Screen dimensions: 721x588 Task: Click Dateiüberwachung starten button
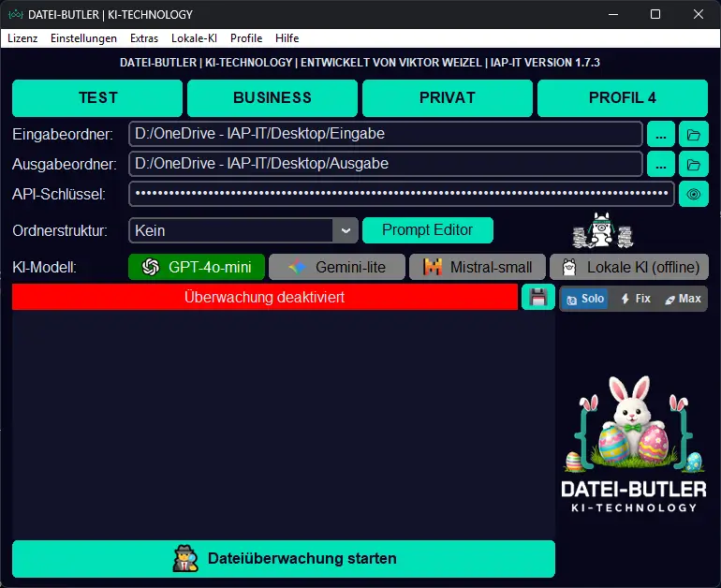[284, 559]
